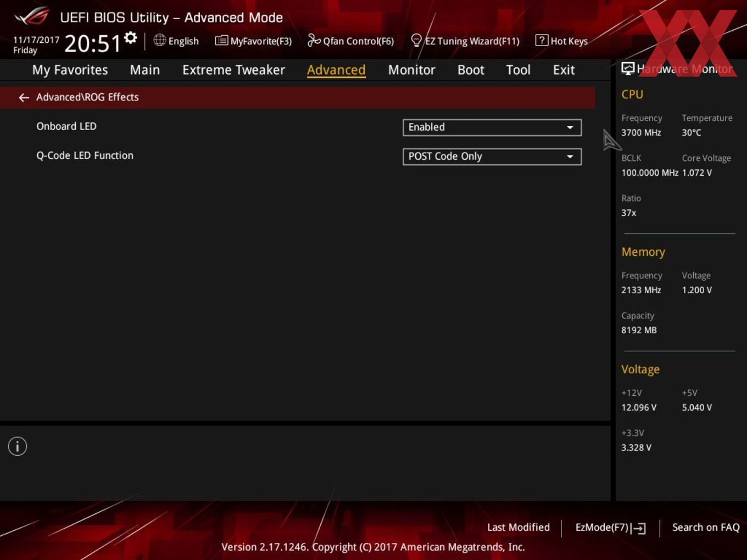The image size is (747, 560).
Task: Click +5V value 5.040 V
Action: click(697, 407)
